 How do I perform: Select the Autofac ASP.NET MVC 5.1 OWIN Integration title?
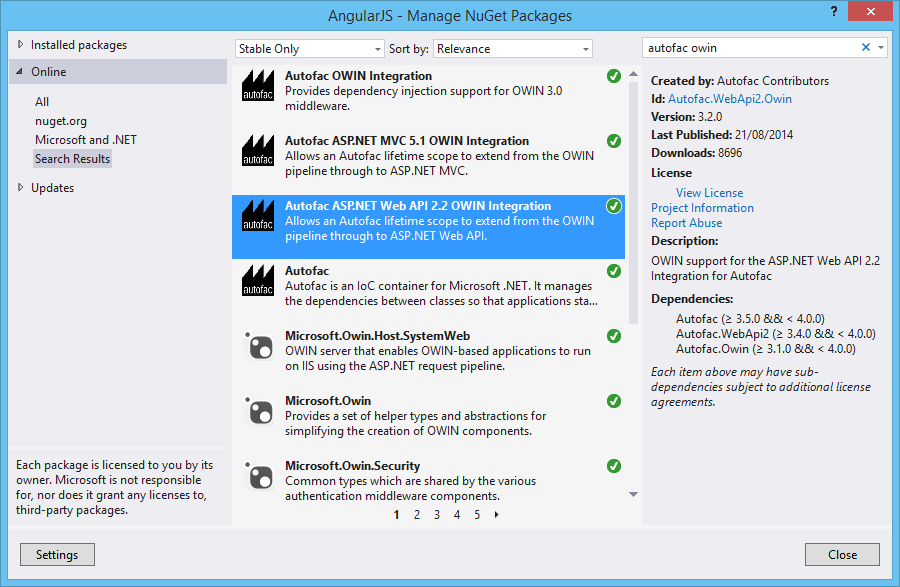click(x=407, y=141)
